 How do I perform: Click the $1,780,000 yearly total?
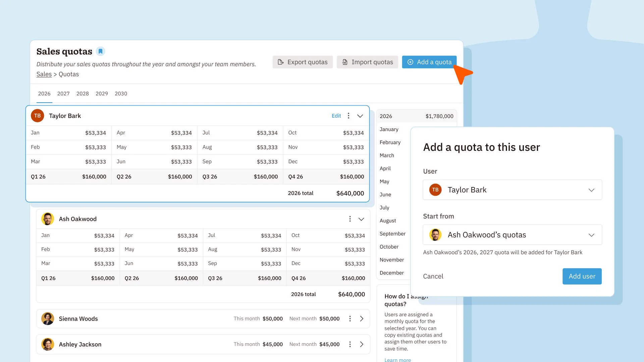[439, 116]
